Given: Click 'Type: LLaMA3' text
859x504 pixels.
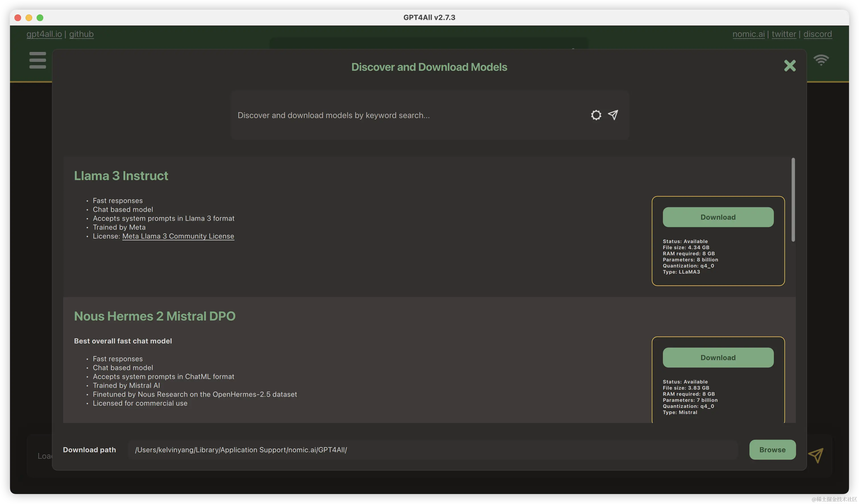Looking at the screenshot, I should point(681,272).
